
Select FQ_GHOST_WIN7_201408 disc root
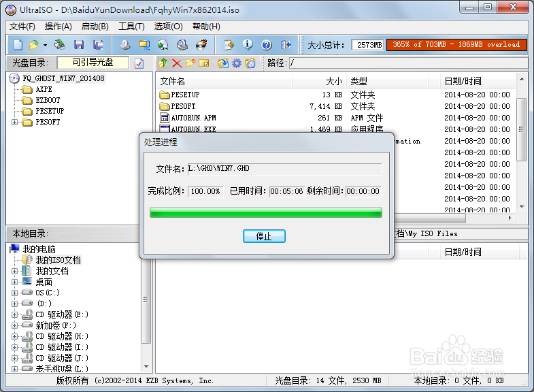63,78
